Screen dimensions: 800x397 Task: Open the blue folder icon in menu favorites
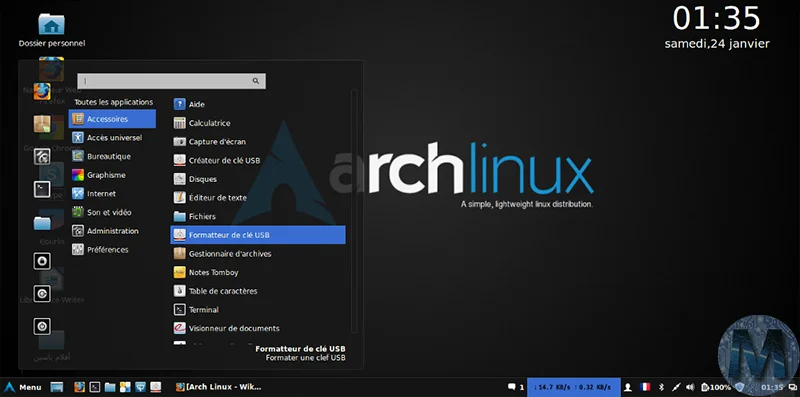tap(42, 222)
